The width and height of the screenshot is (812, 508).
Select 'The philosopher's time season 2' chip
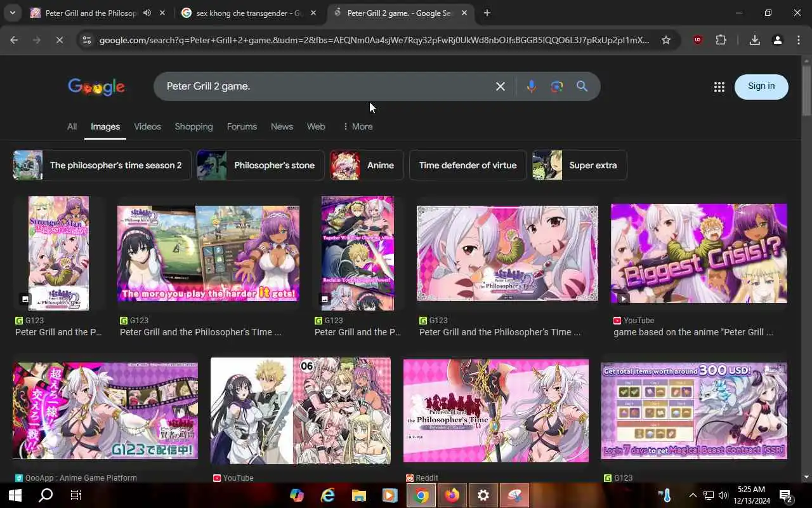(x=102, y=165)
